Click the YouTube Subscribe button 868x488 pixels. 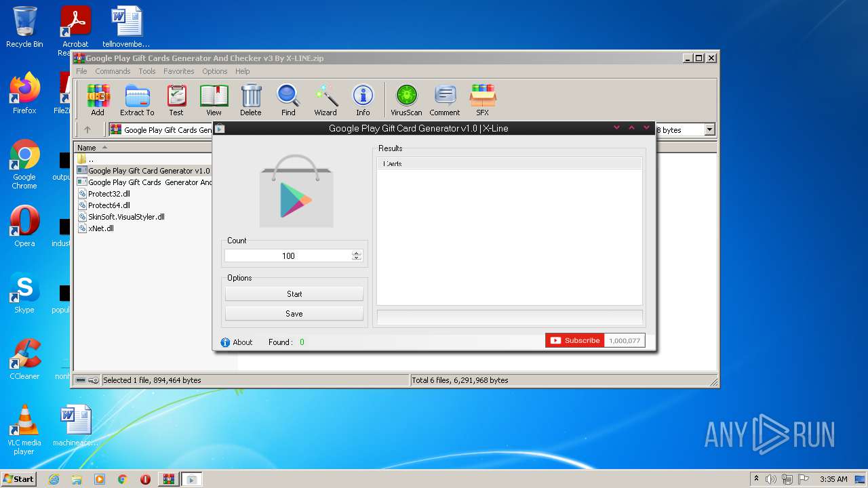[575, 340]
